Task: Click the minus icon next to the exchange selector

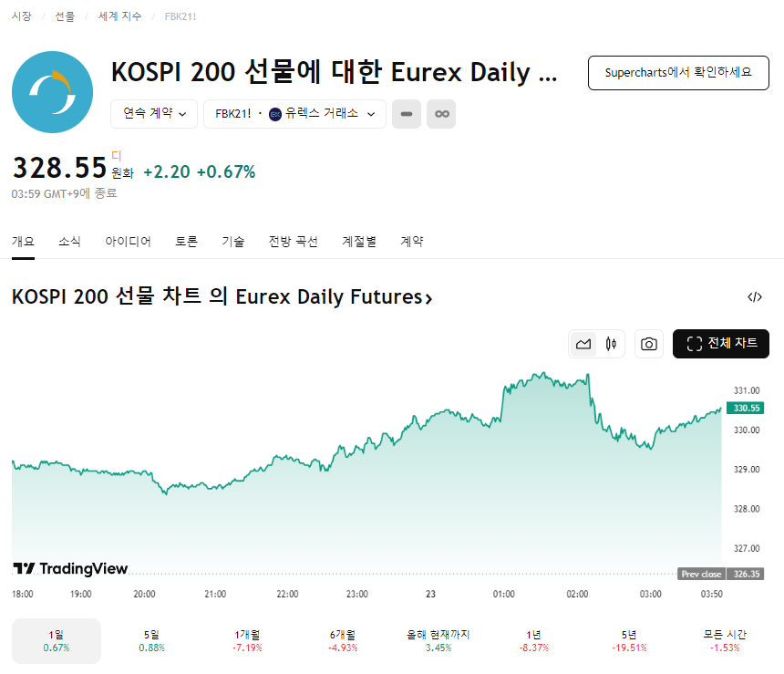Action: pos(407,114)
